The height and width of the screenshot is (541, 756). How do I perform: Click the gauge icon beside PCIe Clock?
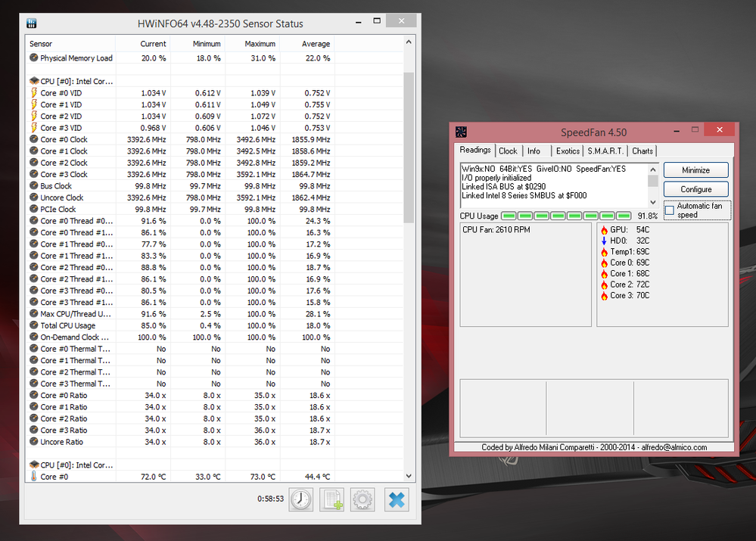click(x=34, y=209)
